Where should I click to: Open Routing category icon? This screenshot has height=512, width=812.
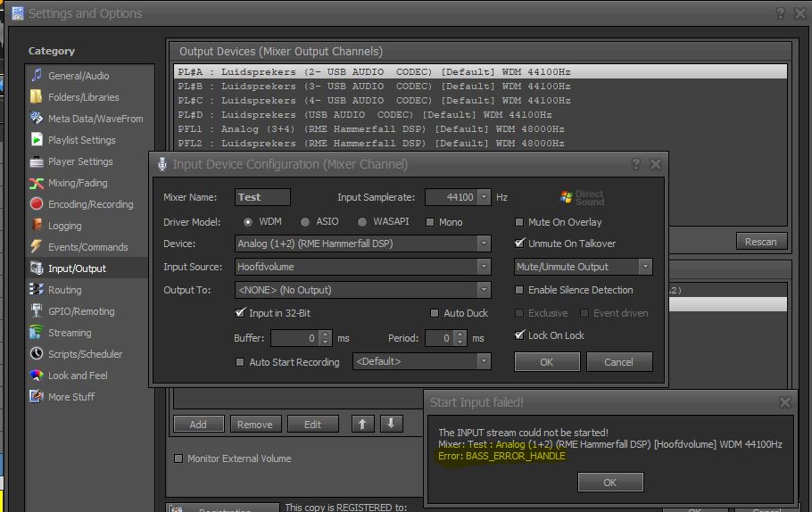(37, 289)
